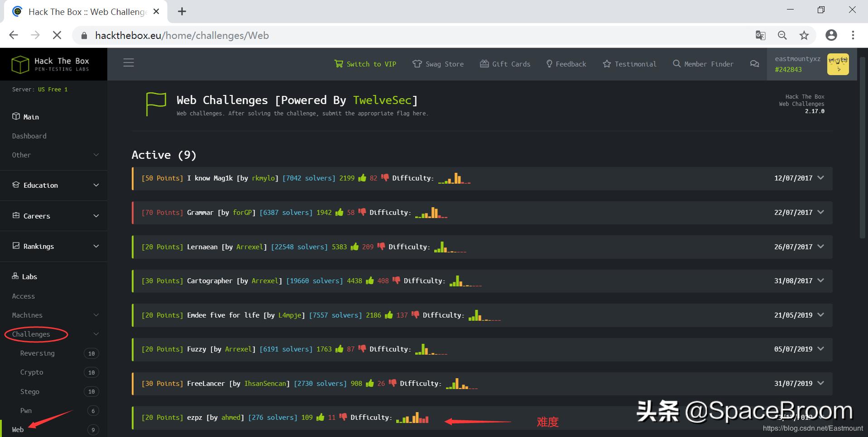
Task: Give a thumbs up to Lernaean
Action: coord(355,247)
